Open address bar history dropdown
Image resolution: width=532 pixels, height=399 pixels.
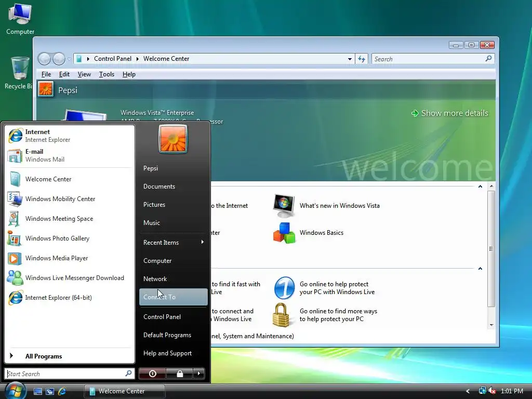[350, 59]
